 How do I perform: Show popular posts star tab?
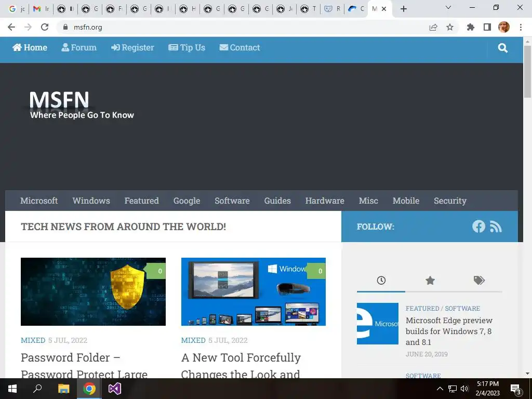[x=430, y=281]
